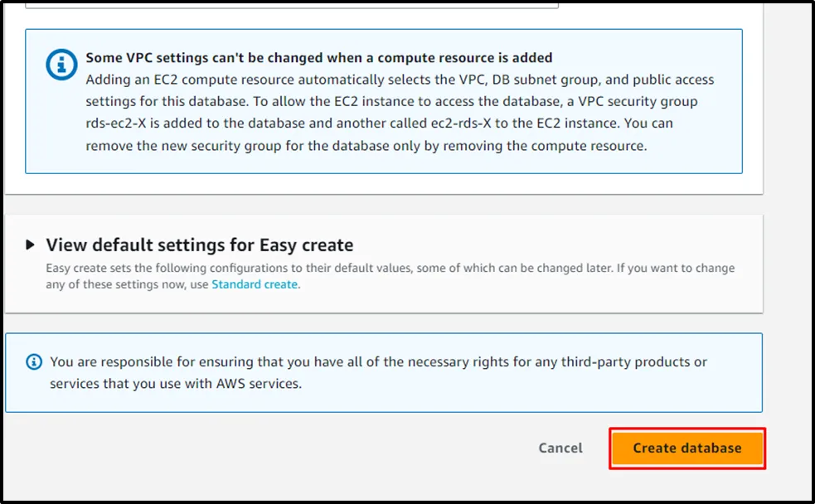Click the info icon in the VPC settings alert

pos(61,65)
